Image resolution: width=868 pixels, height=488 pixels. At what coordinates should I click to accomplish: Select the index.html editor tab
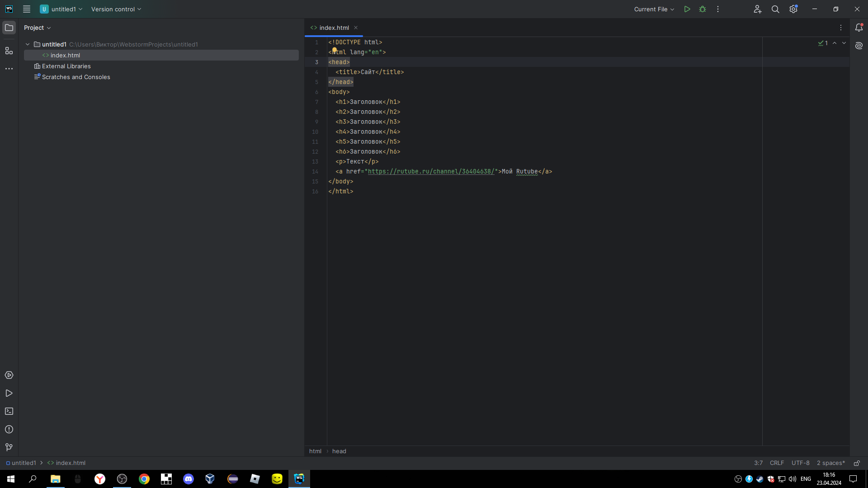(334, 28)
